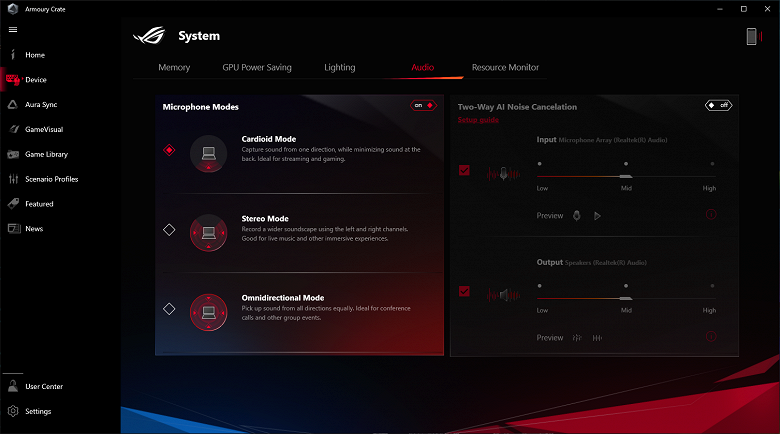Viewport: 780px width, 434px height.
Task: Open Aura Sync from sidebar label
Action: pyautogui.click(x=41, y=105)
